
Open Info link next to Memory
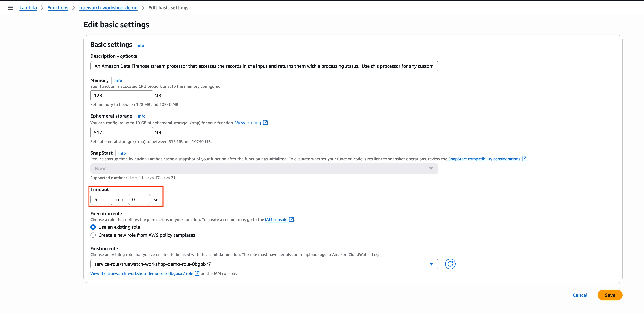118,80
